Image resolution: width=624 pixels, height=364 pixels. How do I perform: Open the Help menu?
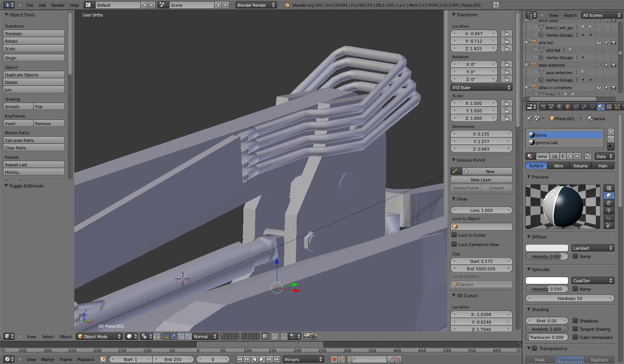click(x=74, y=5)
